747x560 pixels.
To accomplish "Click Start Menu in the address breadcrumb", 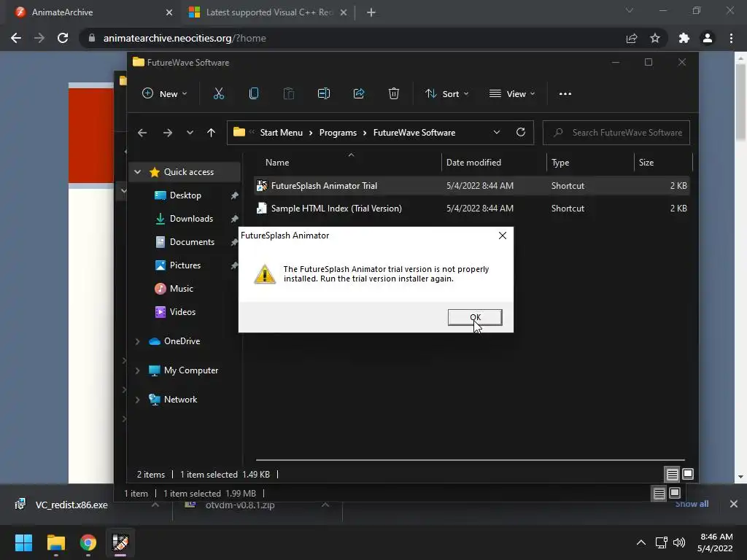I will tap(281, 133).
